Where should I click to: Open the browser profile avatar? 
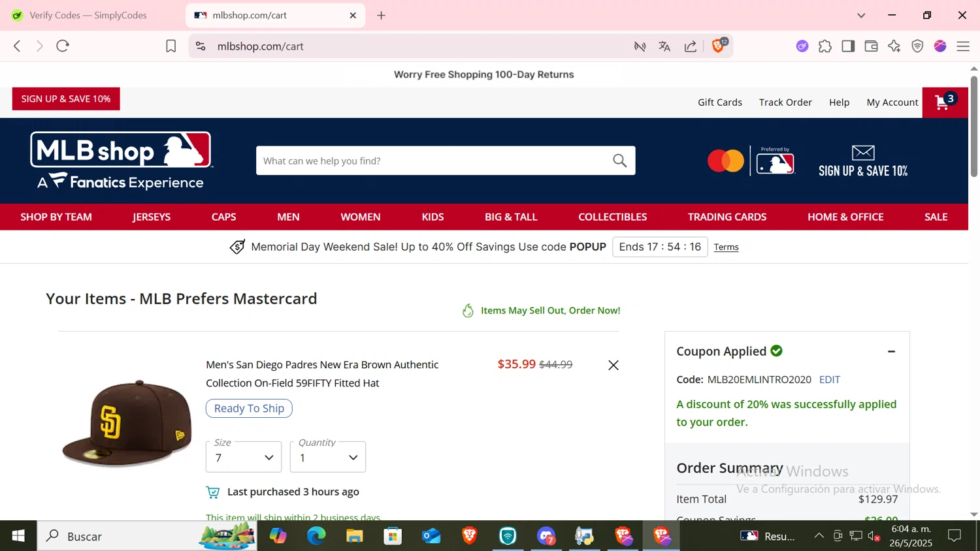(940, 46)
